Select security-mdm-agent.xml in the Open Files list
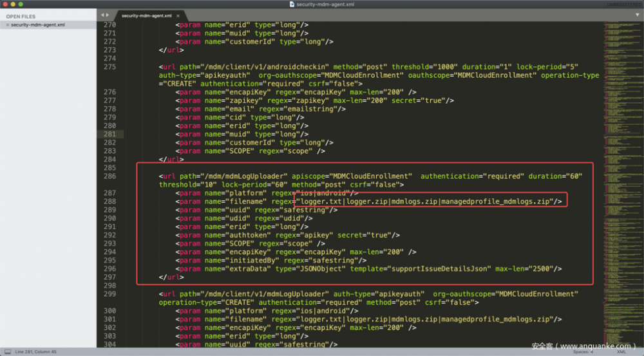Screen dimensions: 644x356 point(38,25)
